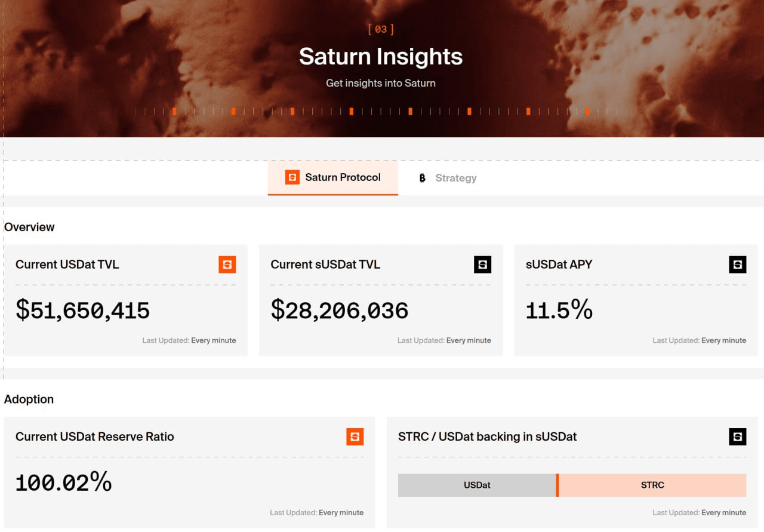Click the STRC segment of backing bar
This screenshot has height=532, width=764.
coord(652,485)
